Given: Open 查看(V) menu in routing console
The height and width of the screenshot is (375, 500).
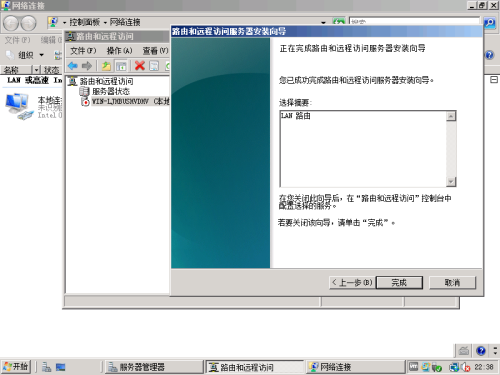Looking at the screenshot, I should 155,51.
